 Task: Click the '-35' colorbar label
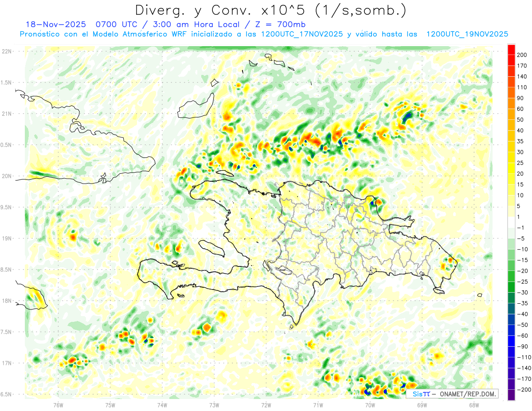click(522, 303)
